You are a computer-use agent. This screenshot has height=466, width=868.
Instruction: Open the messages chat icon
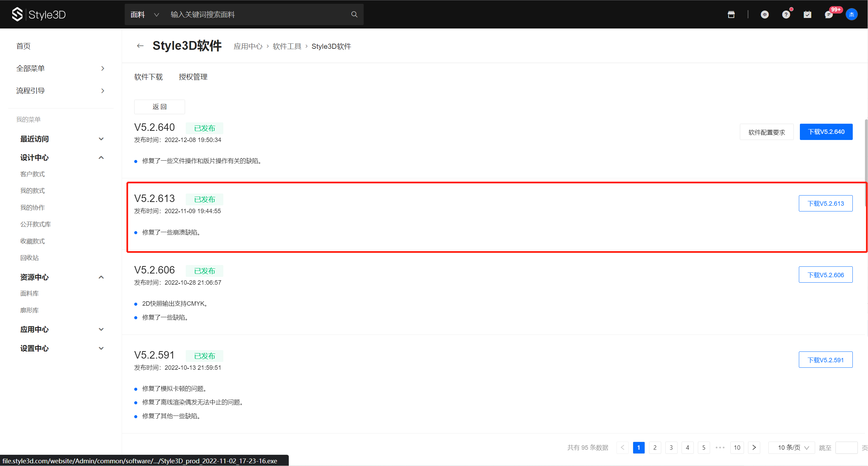(x=829, y=15)
